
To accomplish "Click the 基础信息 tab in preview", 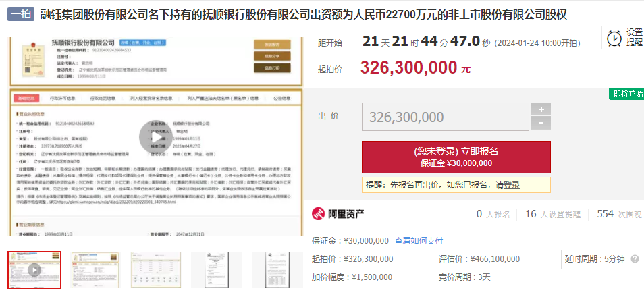I will click(27, 98).
